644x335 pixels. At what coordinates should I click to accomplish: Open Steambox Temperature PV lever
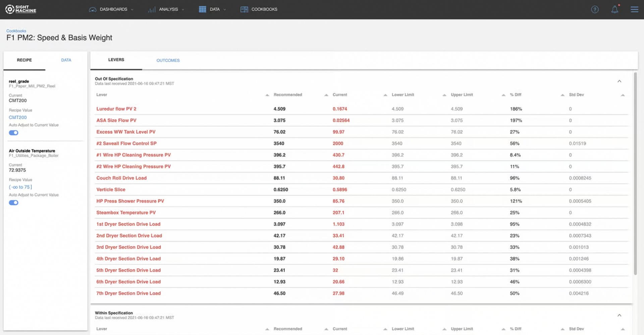click(126, 213)
